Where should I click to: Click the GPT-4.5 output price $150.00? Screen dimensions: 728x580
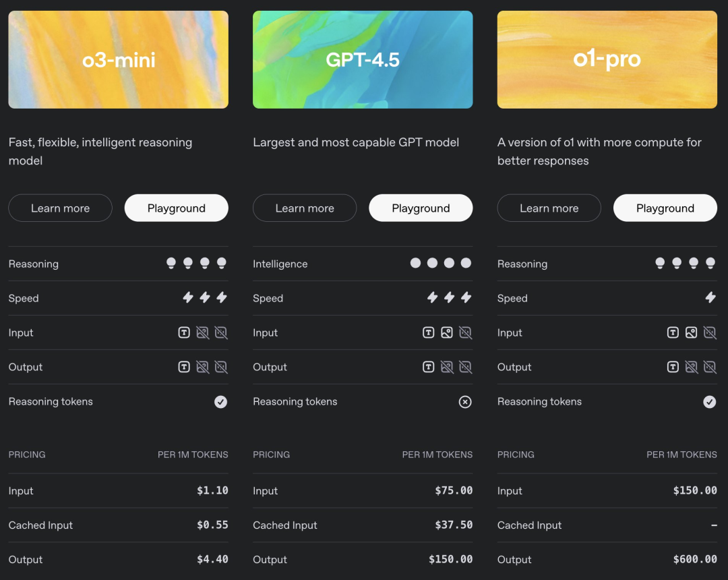450,559
